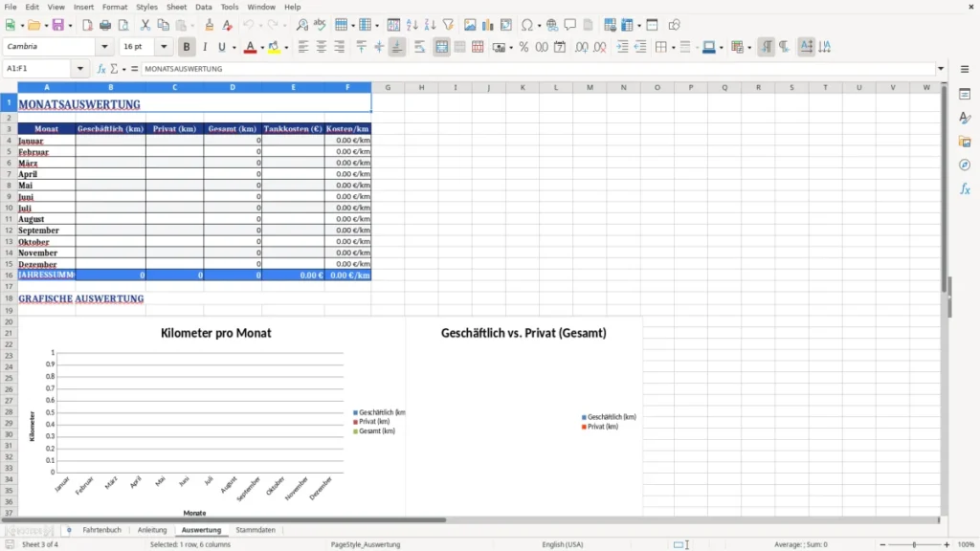Open the Styles sidebar panel icon
This screenshot has width=980, height=551.
[x=965, y=118]
